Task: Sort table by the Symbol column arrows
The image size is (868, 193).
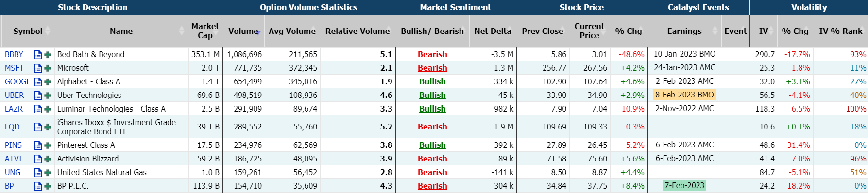Action: coord(48,31)
